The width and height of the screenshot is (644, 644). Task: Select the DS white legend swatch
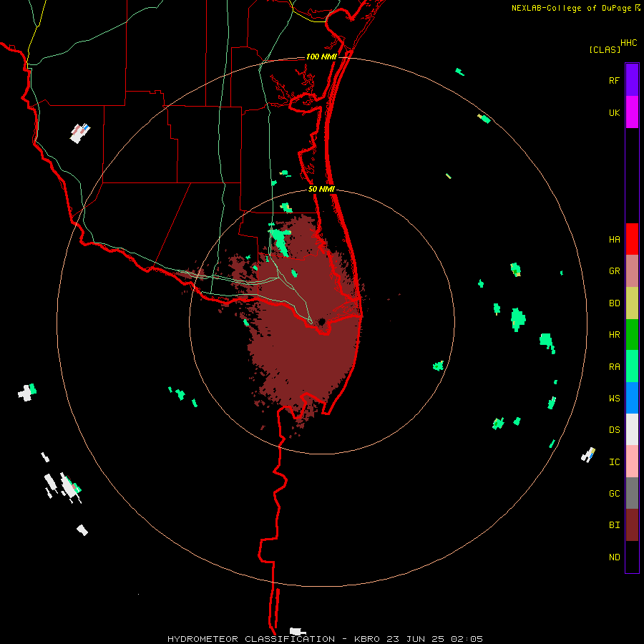click(x=632, y=429)
